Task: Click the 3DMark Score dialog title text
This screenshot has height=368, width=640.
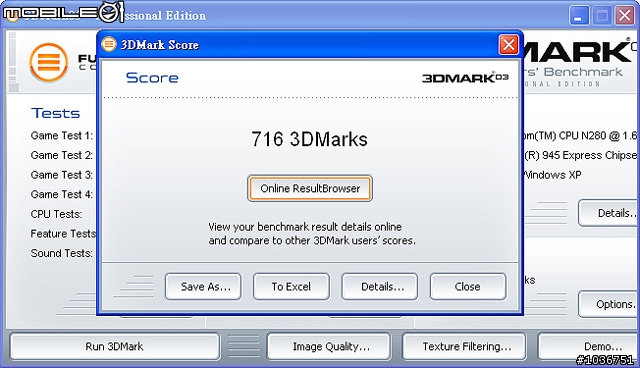Action: coord(160,44)
